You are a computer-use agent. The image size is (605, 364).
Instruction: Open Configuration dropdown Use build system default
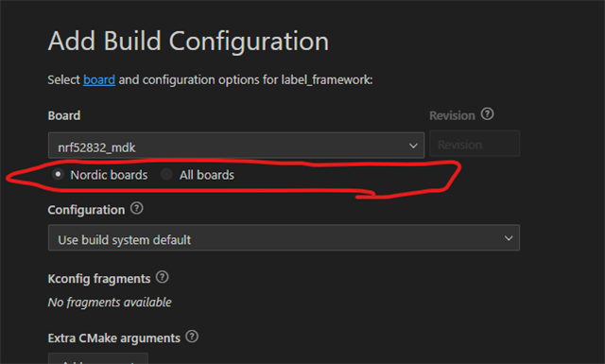tap(284, 237)
